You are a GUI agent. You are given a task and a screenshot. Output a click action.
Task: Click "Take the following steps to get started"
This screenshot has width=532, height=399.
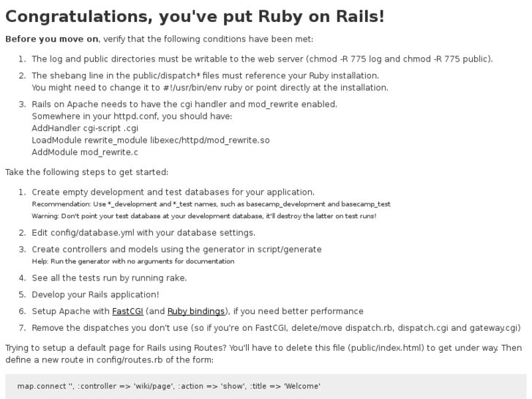[86, 173]
